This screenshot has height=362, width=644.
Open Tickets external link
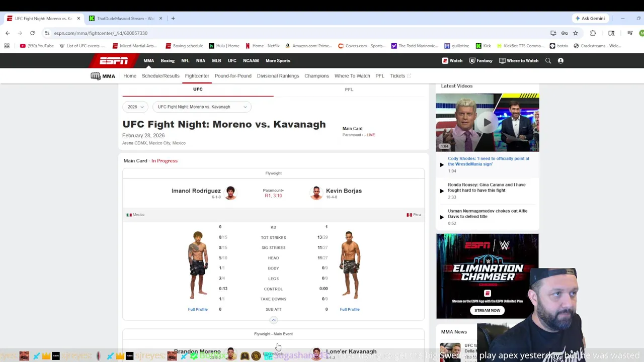pos(400,76)
